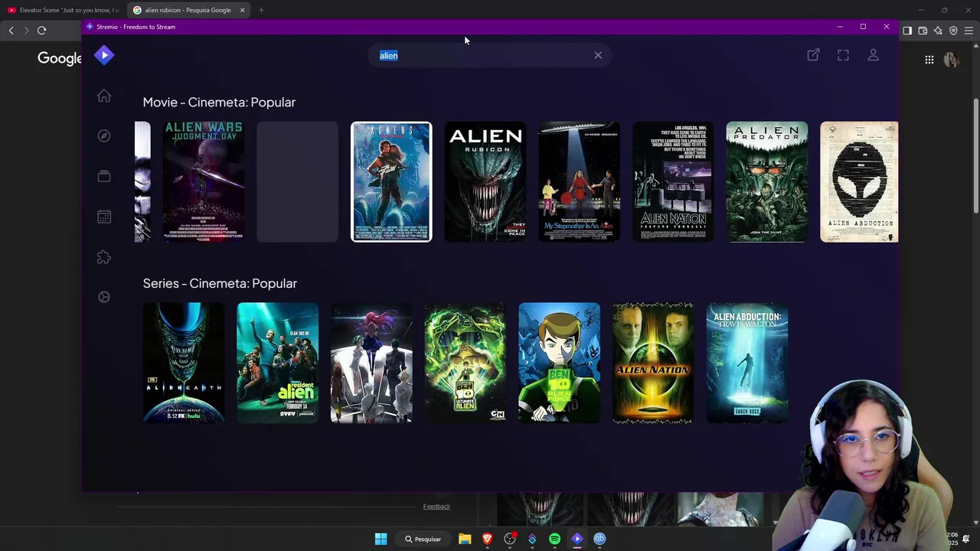Open the Brave Wallet icon
The width and height of the screenshot is (980, 551).
coord(923,31)
